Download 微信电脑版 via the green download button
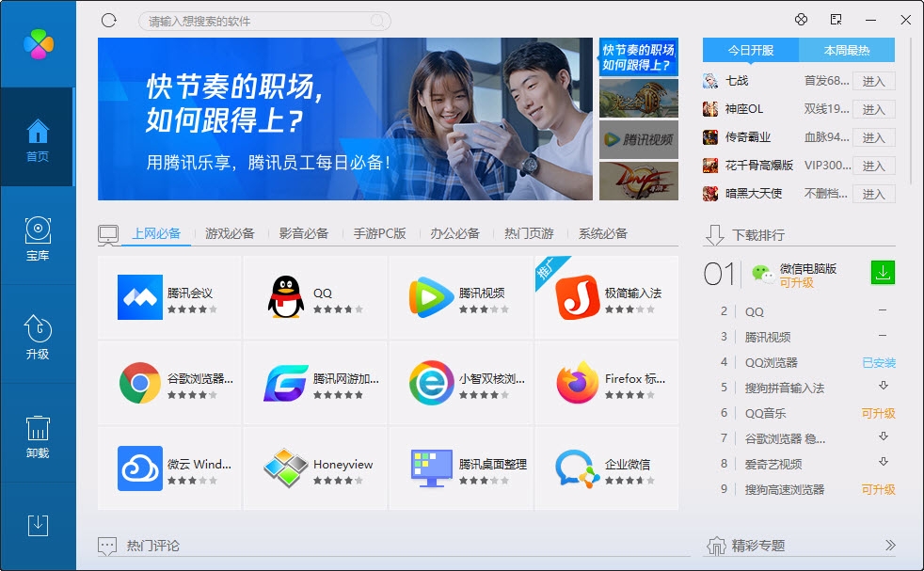This screenshot has width=924, height=571. coord(882,274)
